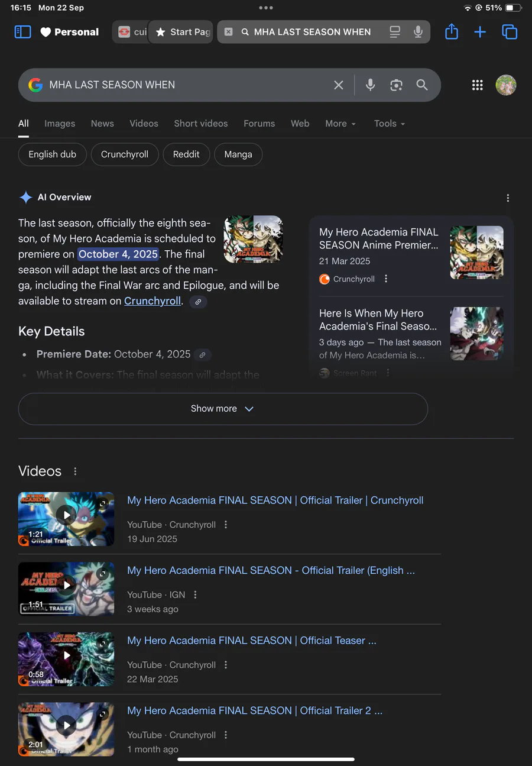Select the Manga filter chip
The width and height of the screenshot is (532, 766).
[238, 154]
